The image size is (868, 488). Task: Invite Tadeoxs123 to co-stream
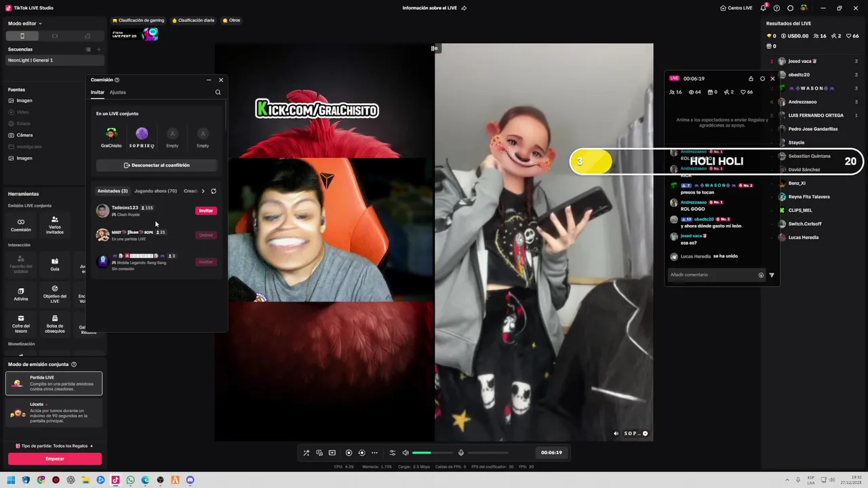coord(206,211)
